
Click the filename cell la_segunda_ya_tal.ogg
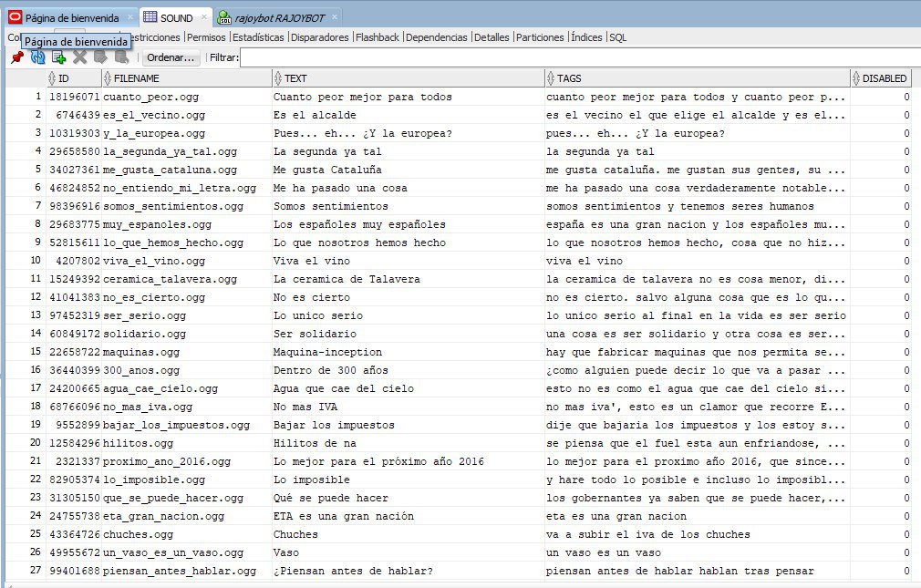[x=187, y=151]
